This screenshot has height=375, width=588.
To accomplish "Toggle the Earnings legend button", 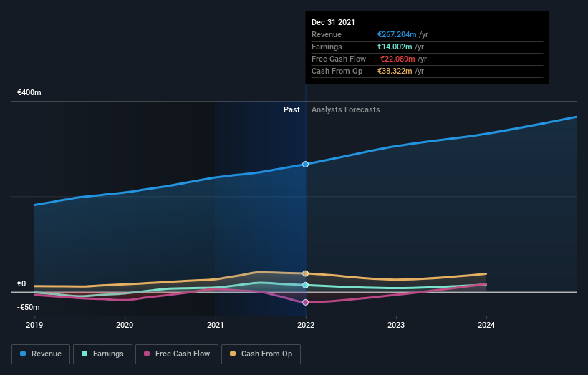I will pos(102,354).
